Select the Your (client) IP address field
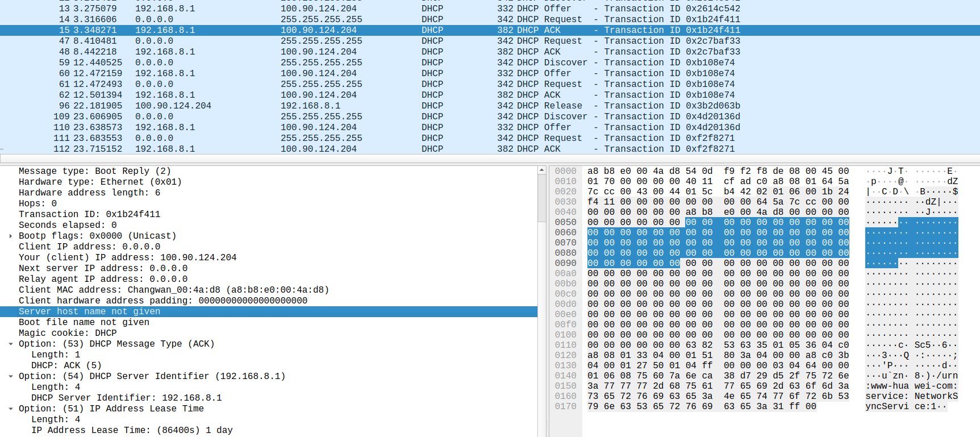The width and height of the screenshot is (980, 437). [x=127, y=257]
